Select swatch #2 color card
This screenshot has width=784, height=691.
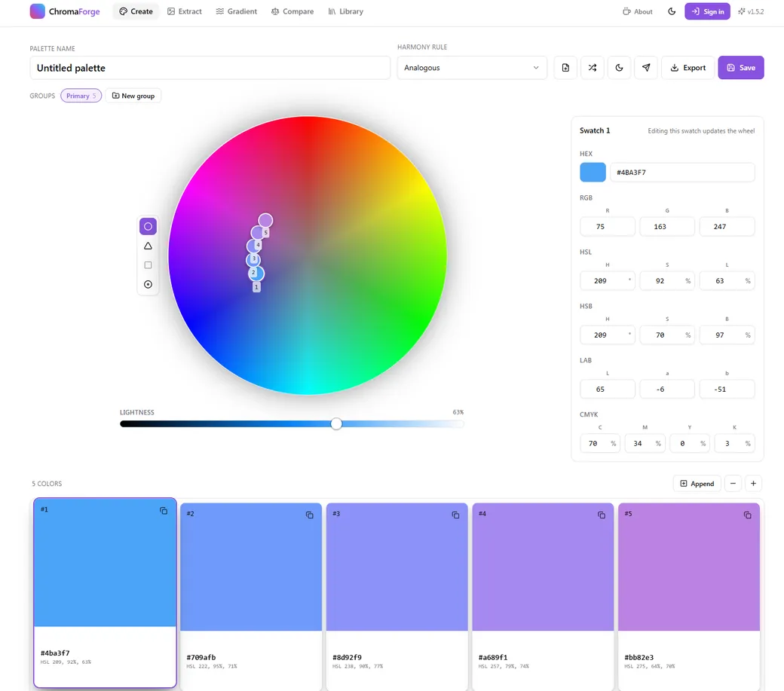pyautogui.click(x=251, y=597)
